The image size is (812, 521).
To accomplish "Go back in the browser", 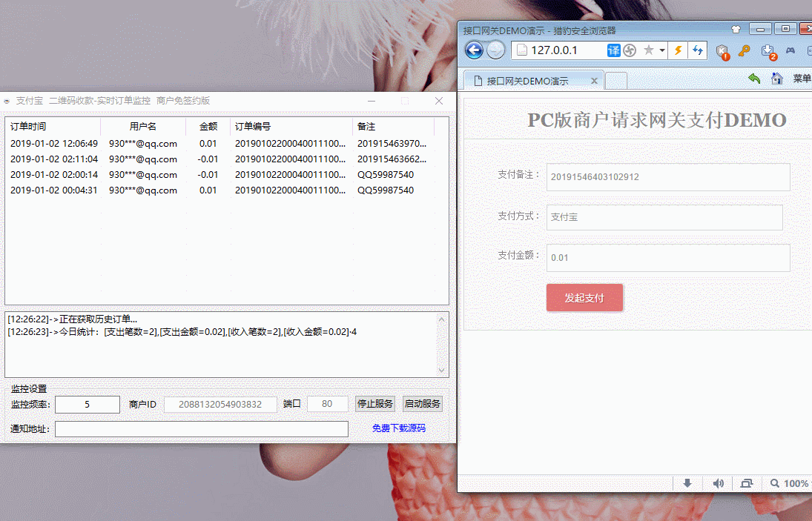I will [474, 50].
